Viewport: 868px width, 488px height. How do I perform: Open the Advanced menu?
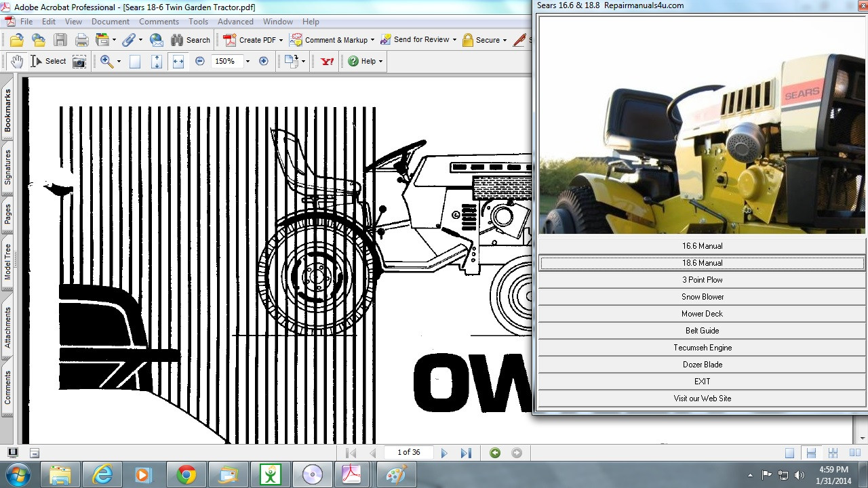pos(235,22)
